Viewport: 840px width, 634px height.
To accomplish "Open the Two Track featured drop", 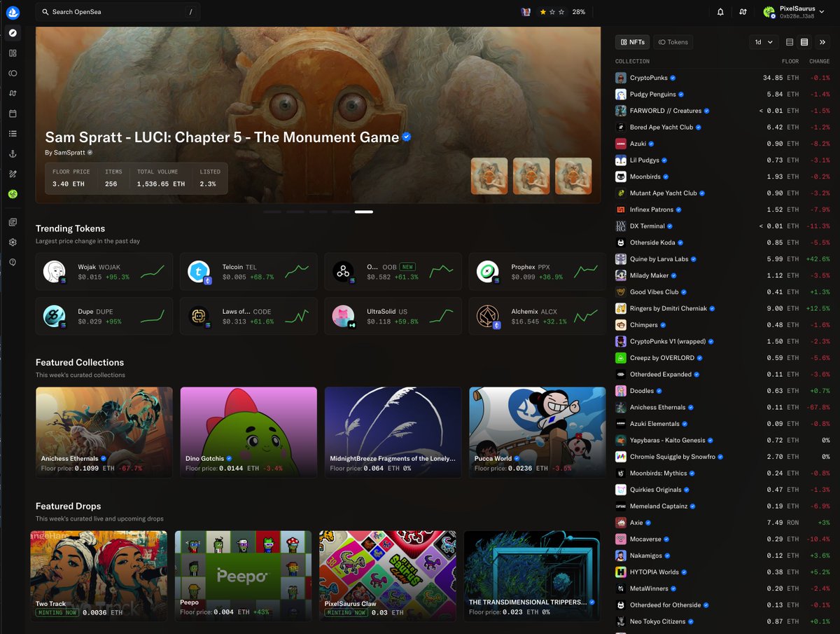I will 99,576.
